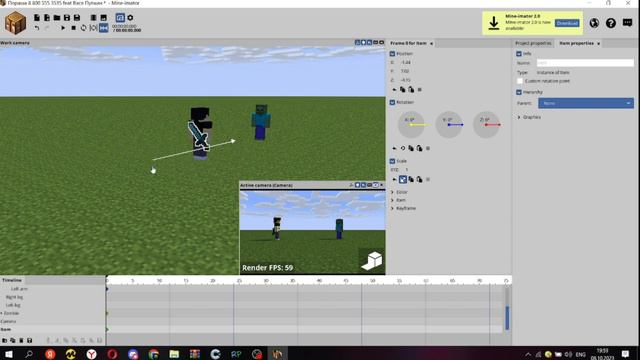Download Mine-imator 2.0 update
The image size is (640, 360).
pos(567,23)
